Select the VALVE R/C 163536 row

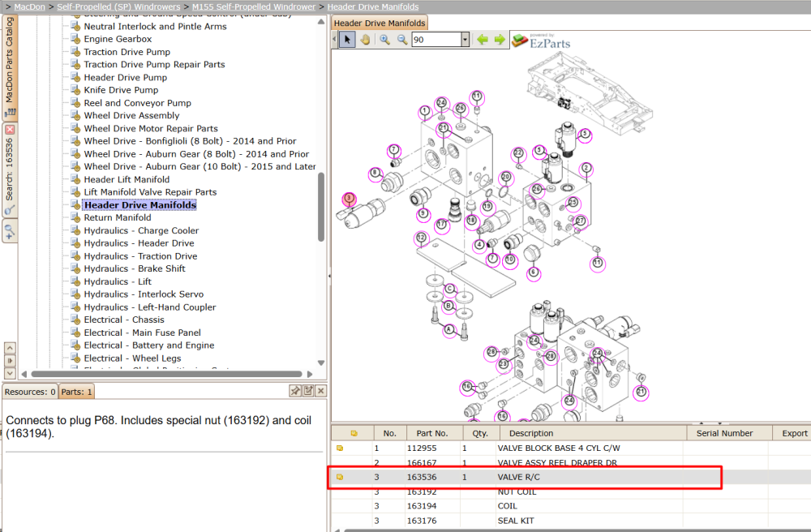click(525, 477)
